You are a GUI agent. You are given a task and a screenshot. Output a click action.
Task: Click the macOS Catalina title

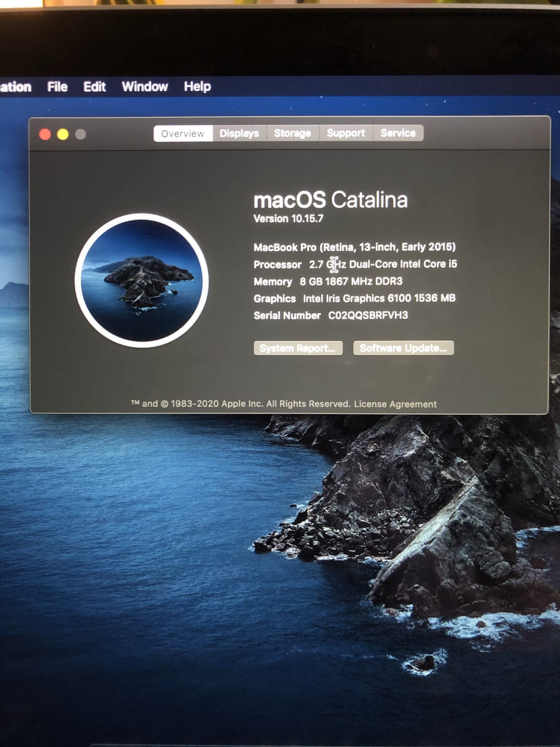[330, 200]
